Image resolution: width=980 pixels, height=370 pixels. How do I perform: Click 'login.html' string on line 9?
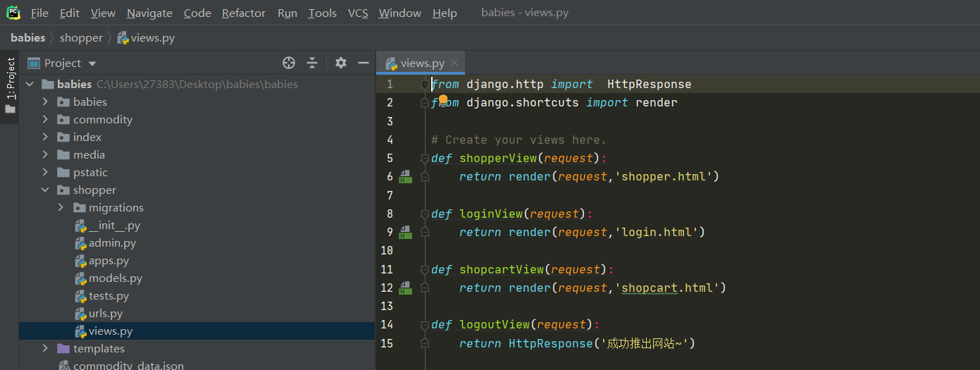[x=656, y=232]
